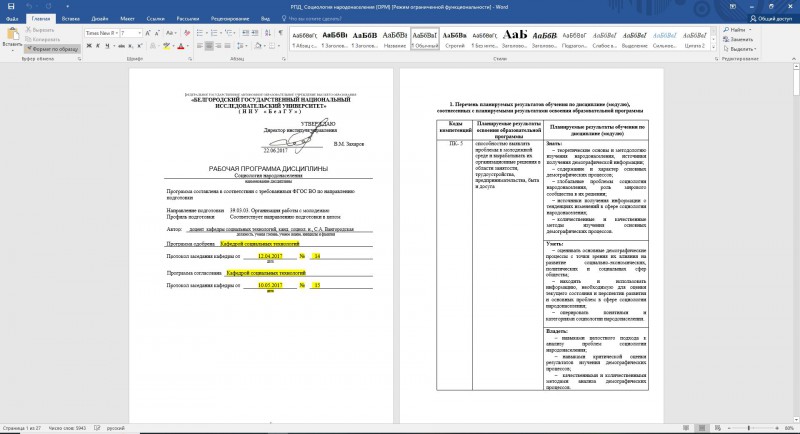Toggle center alignment
This screenshot has width=800, height=434.
point(209,46)
